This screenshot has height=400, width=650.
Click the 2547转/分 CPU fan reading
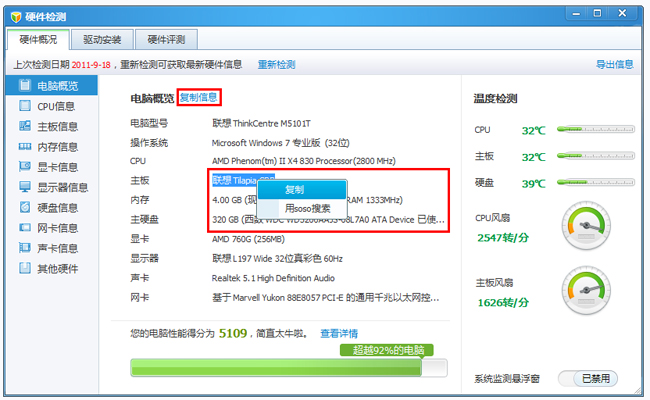point(503,238)
